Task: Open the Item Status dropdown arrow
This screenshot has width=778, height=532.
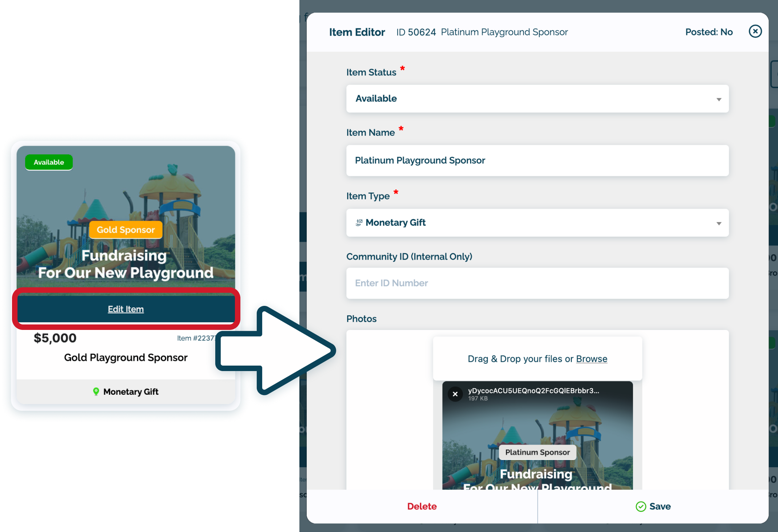Action: pyautogui.click(x=719, y=99)
